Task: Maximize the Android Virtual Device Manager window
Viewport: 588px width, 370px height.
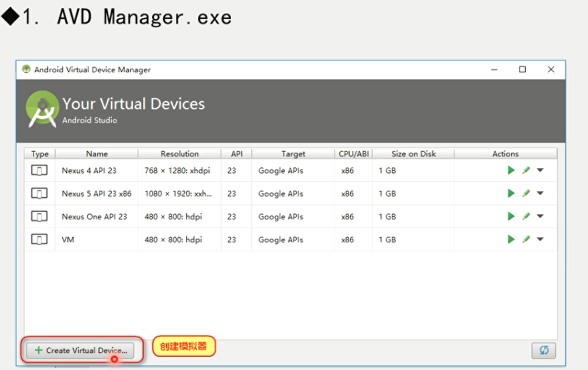Action: point(522,69)
